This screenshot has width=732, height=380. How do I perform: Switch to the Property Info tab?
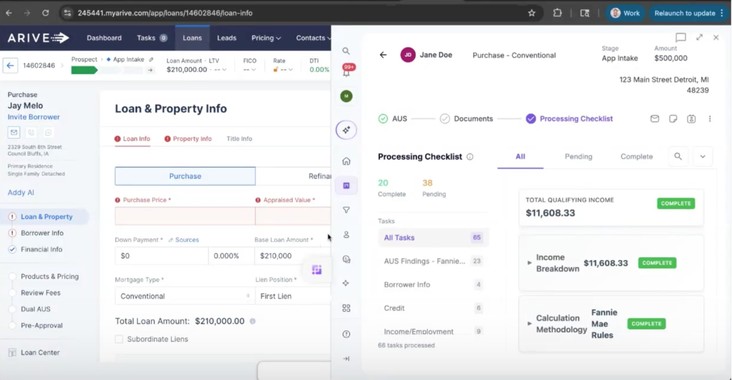coord(188,139)
